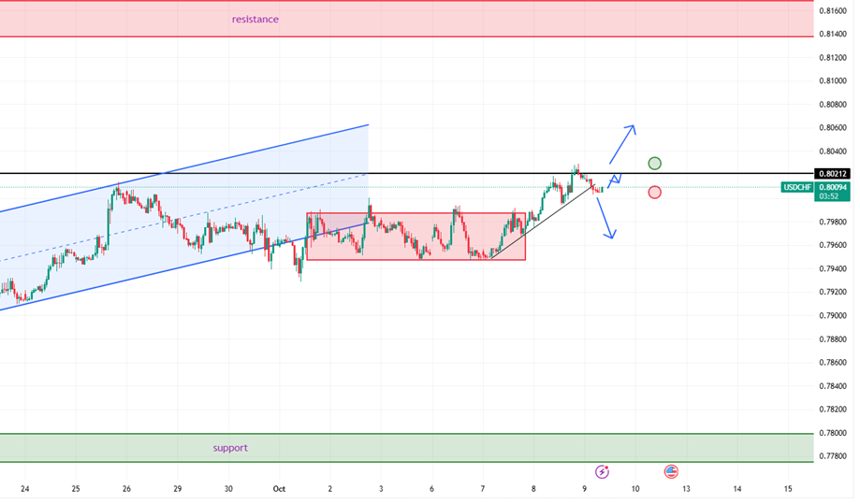Select the red circle marker
Screen dimensions: 860x504
pos(654,192)
